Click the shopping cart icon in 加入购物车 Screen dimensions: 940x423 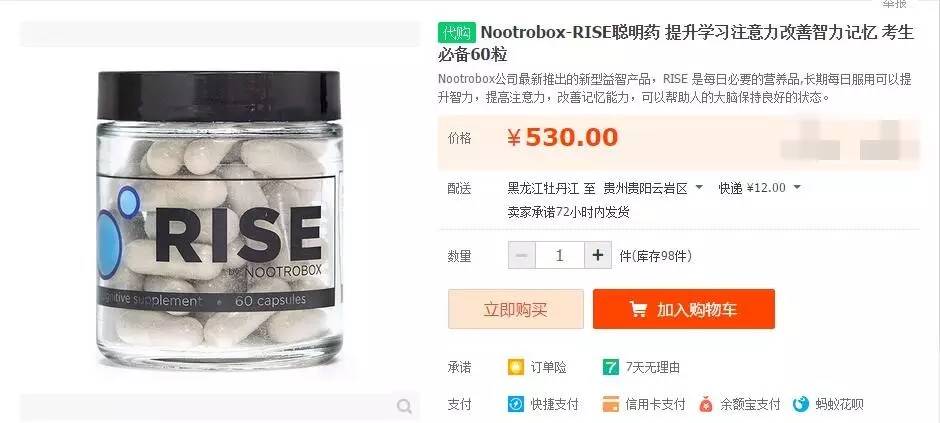coord(638,309)
